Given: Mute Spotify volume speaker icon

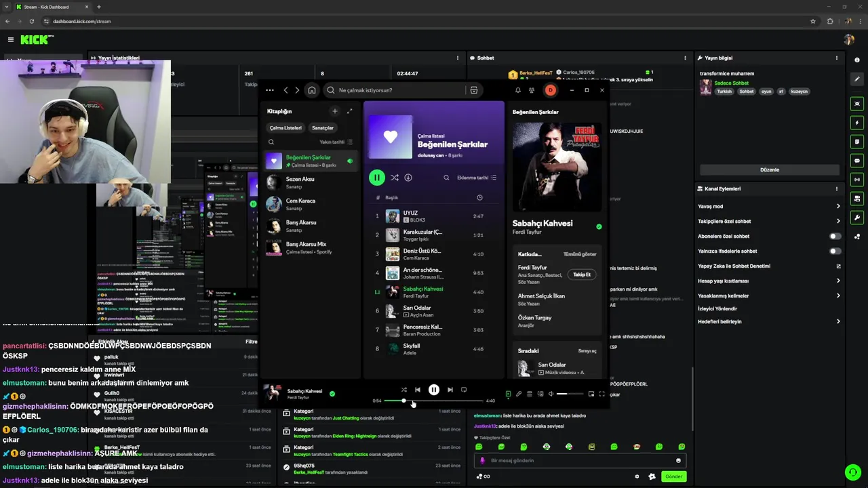Looking at the screenshot, I should (x=551, y=394).
